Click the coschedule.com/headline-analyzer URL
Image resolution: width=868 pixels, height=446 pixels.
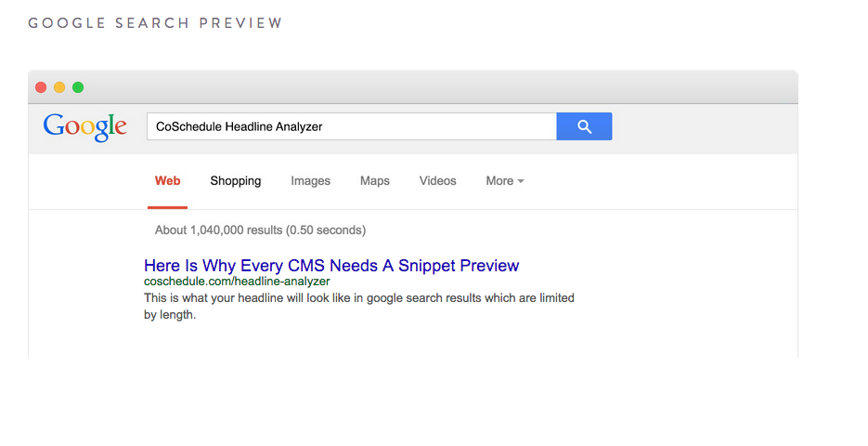click(237, 282)
